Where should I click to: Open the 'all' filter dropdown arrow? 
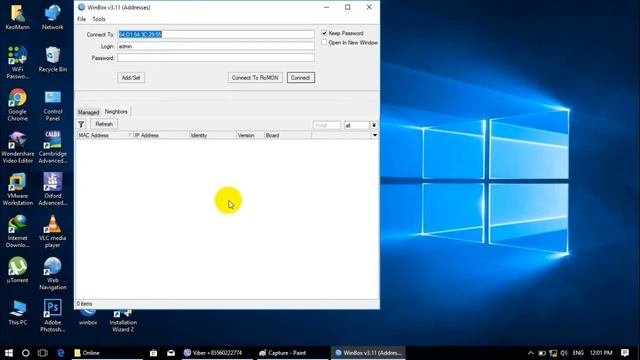point(373,125)
